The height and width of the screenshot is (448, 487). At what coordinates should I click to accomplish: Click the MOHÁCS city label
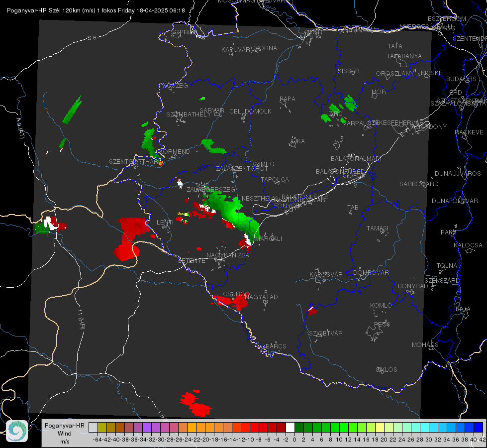point(425,345)
